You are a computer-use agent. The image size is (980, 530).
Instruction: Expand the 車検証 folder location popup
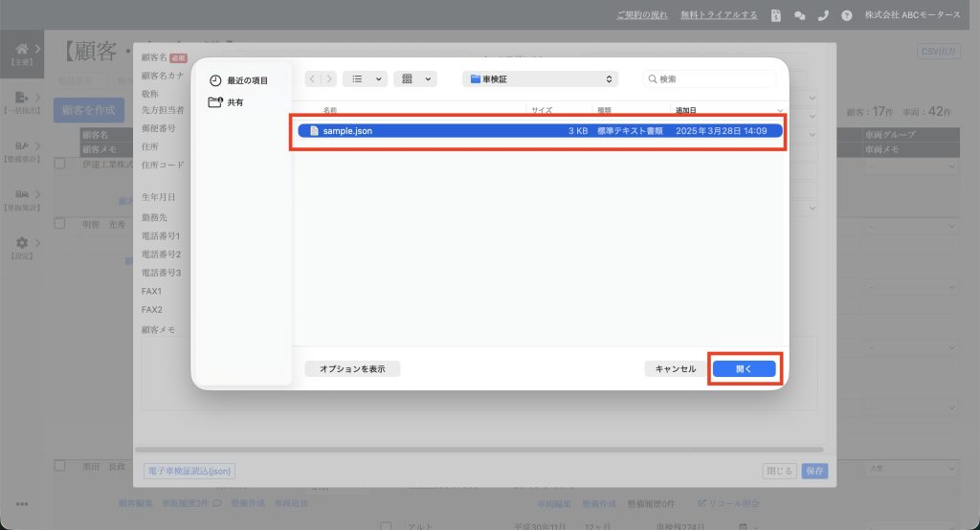pos(540,79)
